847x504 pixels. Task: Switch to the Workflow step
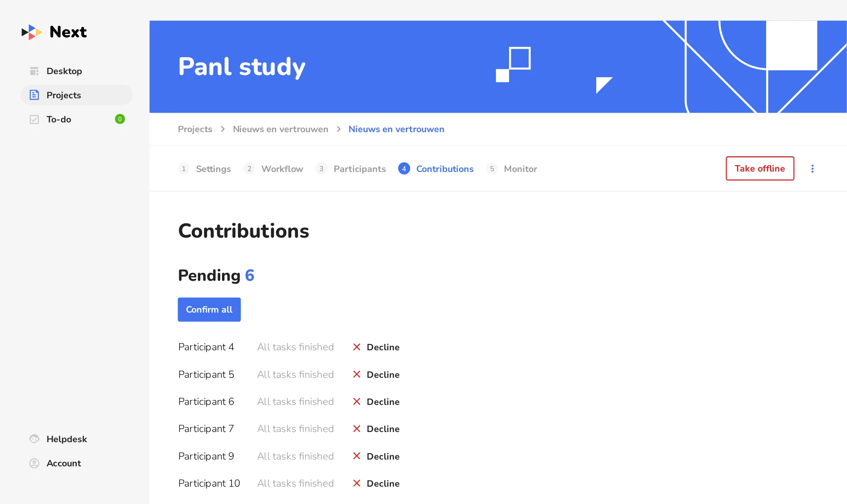[274, 169]
